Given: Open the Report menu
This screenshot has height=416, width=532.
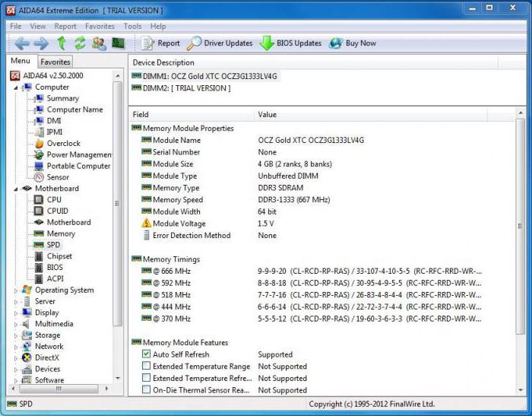Looking at the screenshot, I should [65, 27].
